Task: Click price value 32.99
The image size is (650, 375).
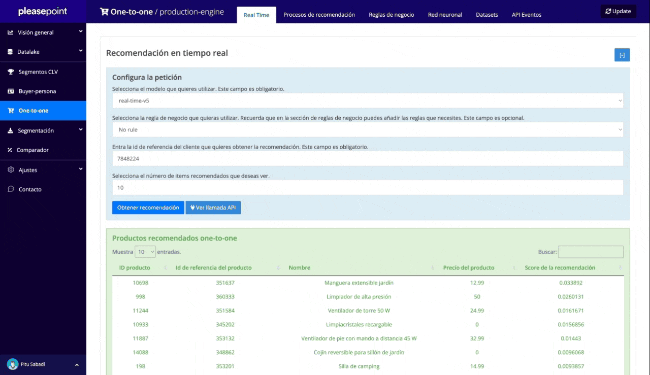Action: click(477, 339)
